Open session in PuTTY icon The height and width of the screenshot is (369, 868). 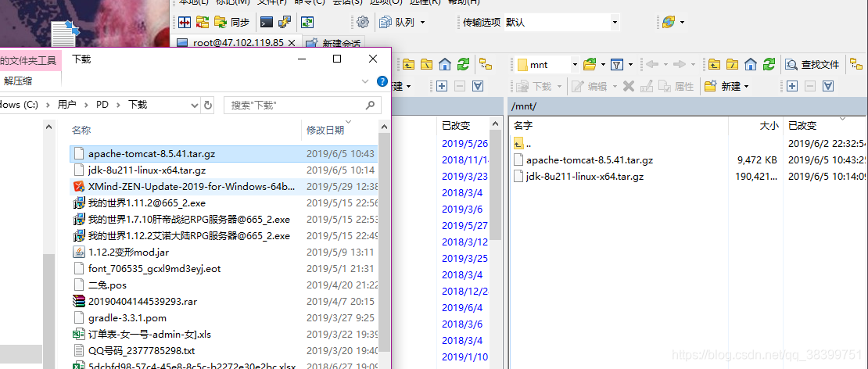pos(285,22)
